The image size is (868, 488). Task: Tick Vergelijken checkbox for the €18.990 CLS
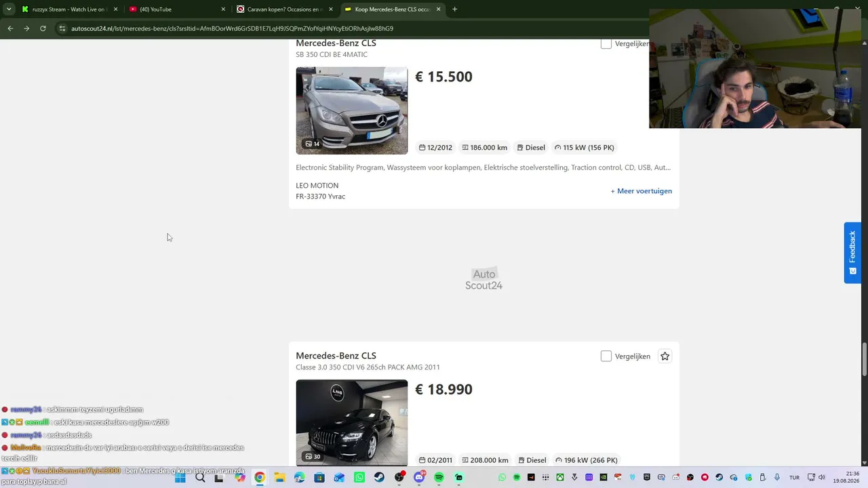606,357
